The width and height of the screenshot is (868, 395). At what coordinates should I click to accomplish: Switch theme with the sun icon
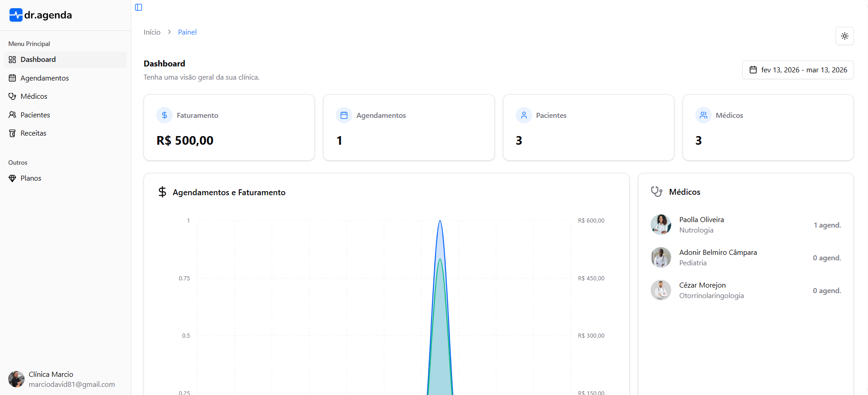tap(844, 36)
